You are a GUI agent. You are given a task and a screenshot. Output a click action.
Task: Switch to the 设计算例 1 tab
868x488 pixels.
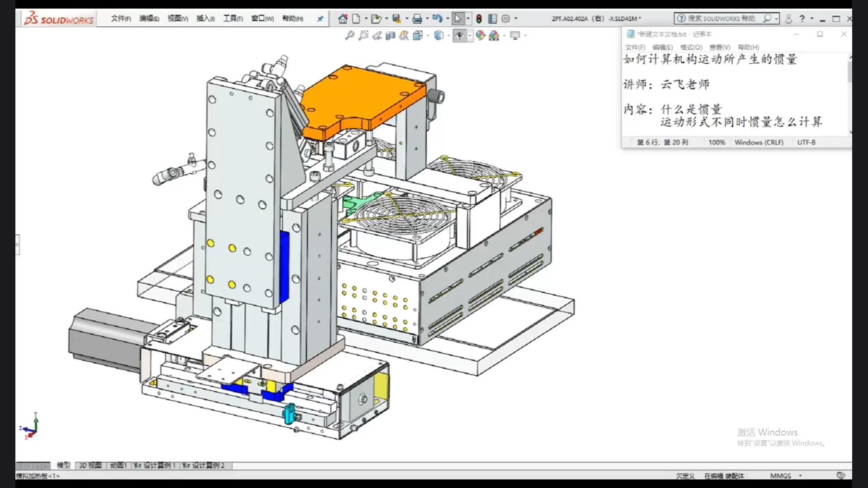155,465
